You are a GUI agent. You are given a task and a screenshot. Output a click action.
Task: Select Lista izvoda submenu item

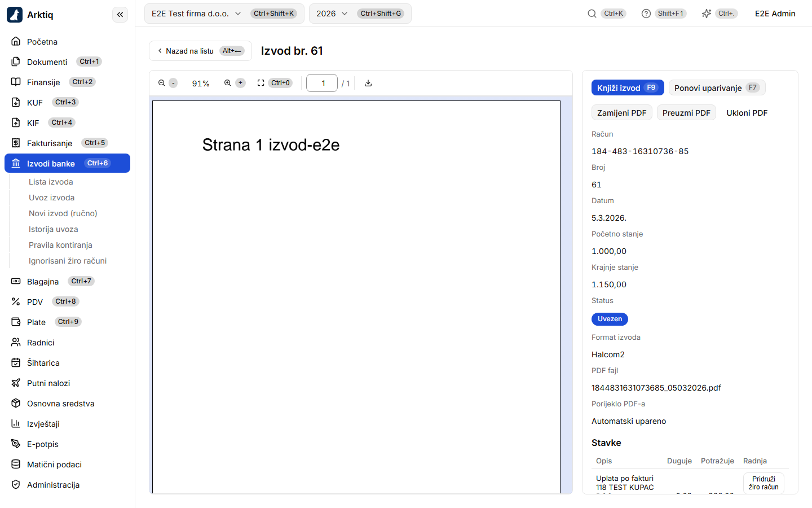[x=51, y=182]
